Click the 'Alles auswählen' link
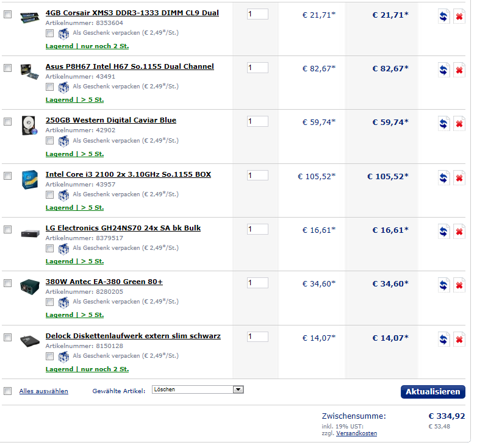Screen dimensions: 477x448 [x=43, y=391]
